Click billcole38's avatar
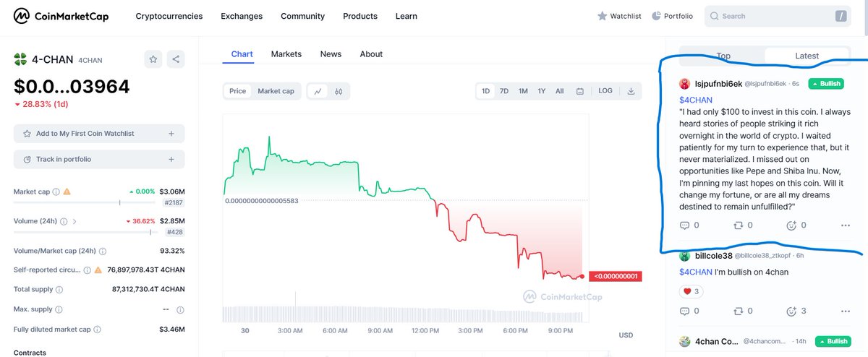 tap(685, 256)
